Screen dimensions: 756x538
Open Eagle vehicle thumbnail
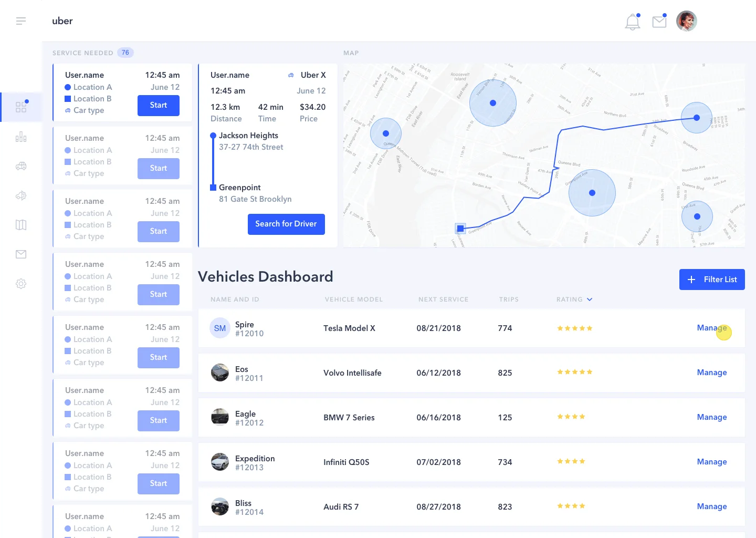(220, 418)
